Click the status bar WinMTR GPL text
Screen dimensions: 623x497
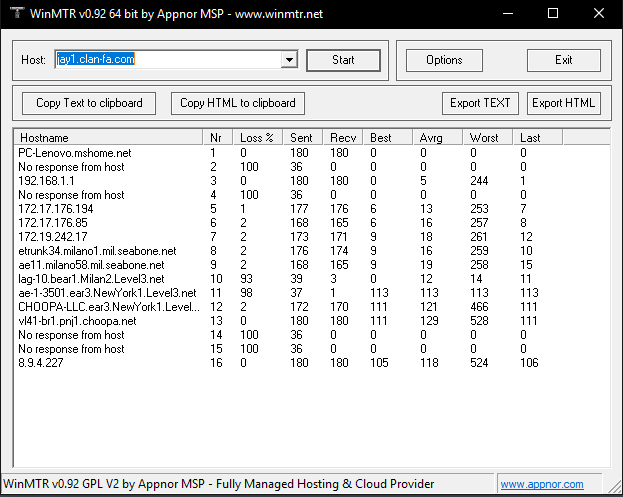pyautogui.click(x=219, y=484)
